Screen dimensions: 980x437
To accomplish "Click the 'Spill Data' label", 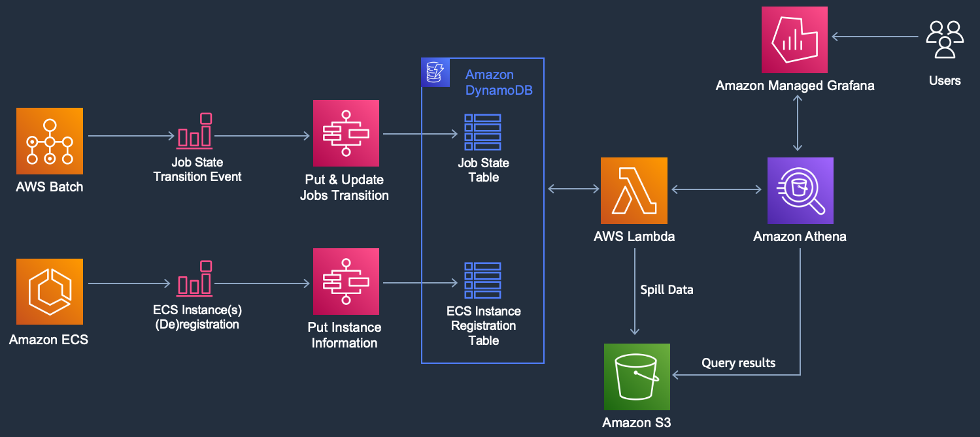I will pos(667,290).
